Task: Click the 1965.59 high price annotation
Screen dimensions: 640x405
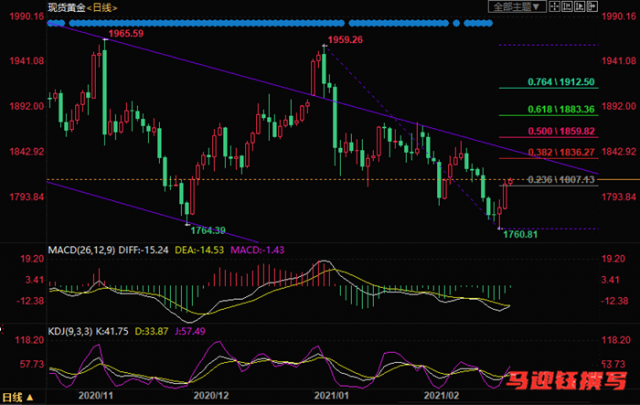Action: coord(126,33)
